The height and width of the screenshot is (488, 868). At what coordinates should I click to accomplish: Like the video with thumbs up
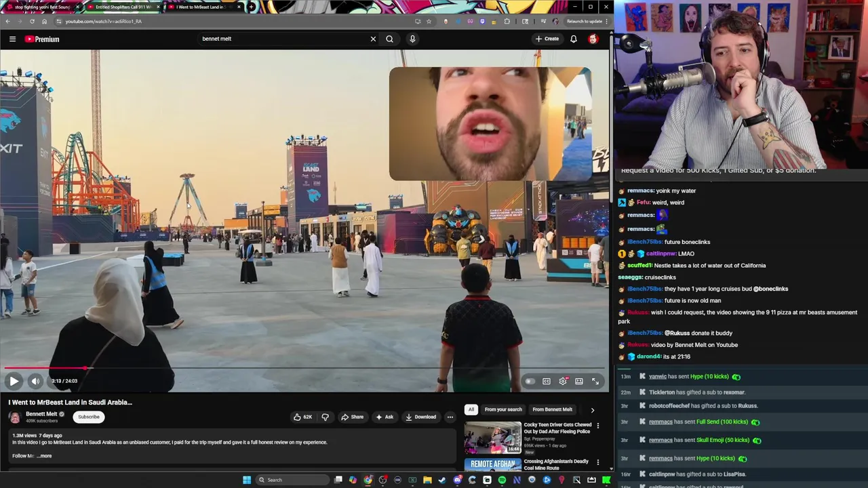pos(302,417)
